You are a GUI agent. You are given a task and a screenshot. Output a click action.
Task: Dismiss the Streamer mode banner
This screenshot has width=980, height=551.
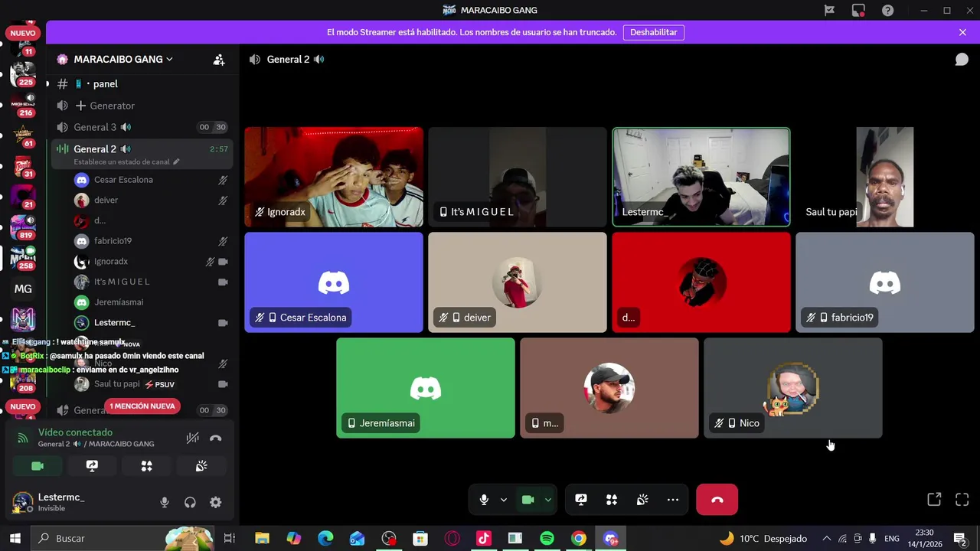tap(962, 32)
